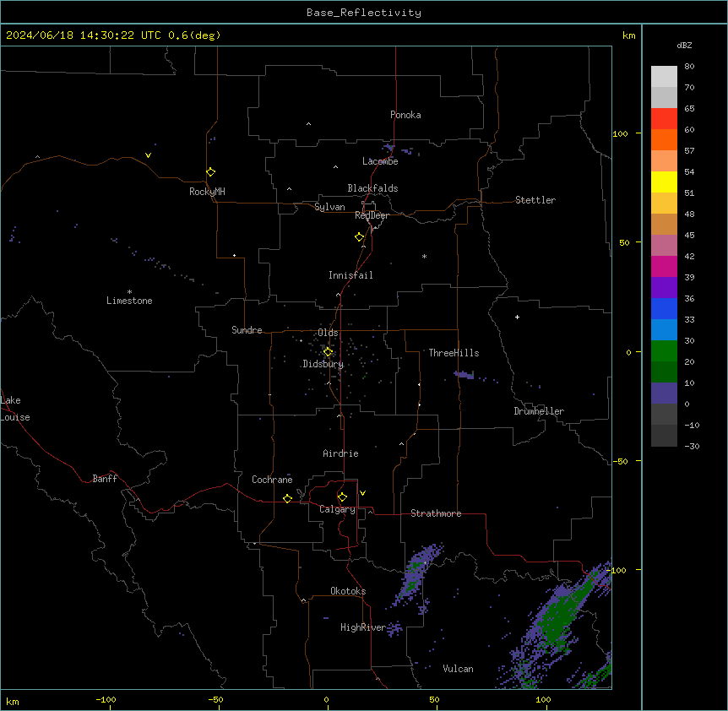Click the Stettler label
The height and width of the screenshot is (711, 728).
point(535,200)
